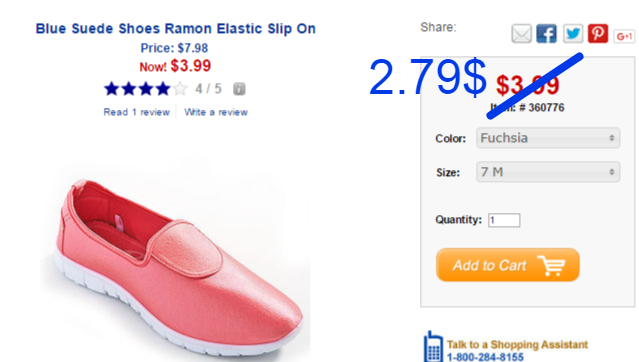Image resolution: width=639 pixels, height=362 pixels.
Task: Click Write a review link
Action: [216, 112]
